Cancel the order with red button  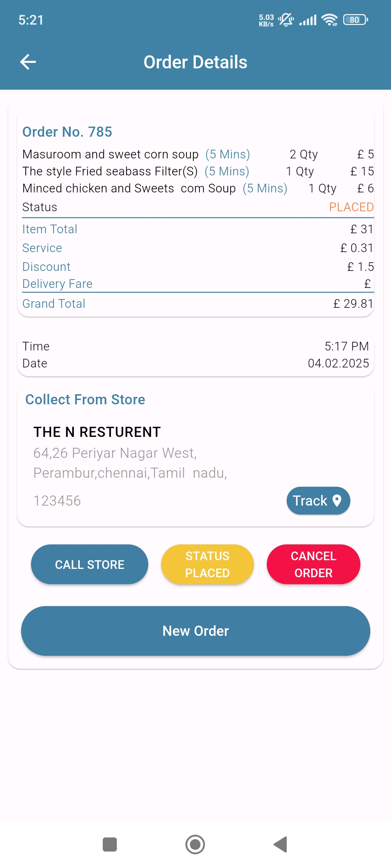coord(313,564)
